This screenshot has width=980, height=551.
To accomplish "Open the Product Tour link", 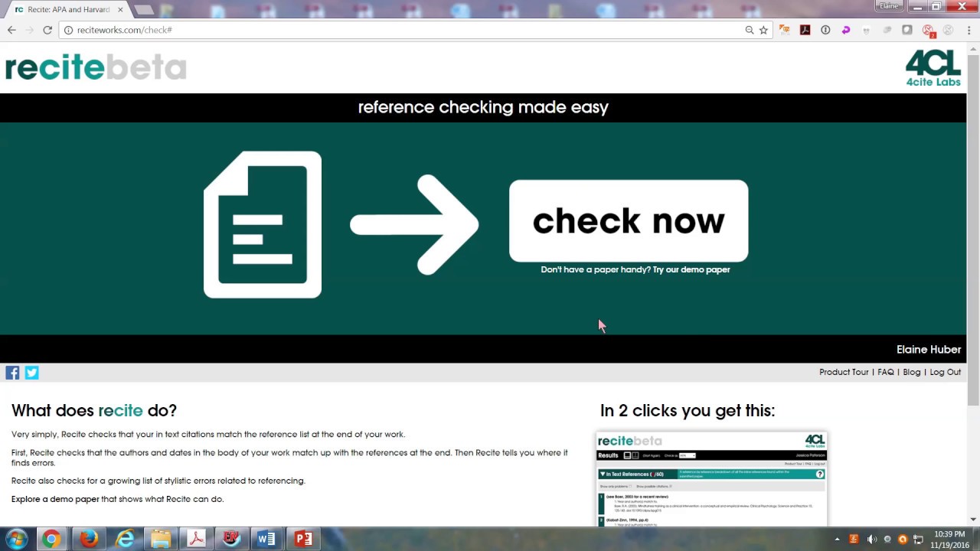I will pyautogui.click(x=844, y=372).
